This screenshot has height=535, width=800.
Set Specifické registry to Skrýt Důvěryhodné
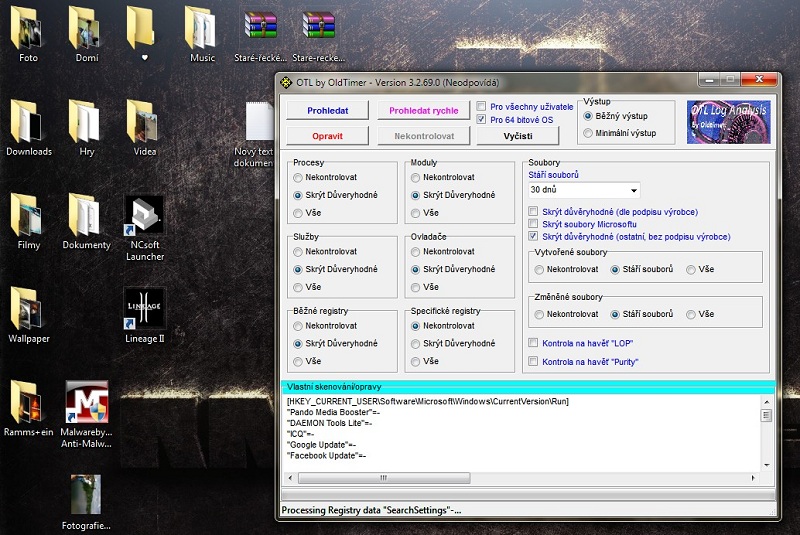pos(415,344)
